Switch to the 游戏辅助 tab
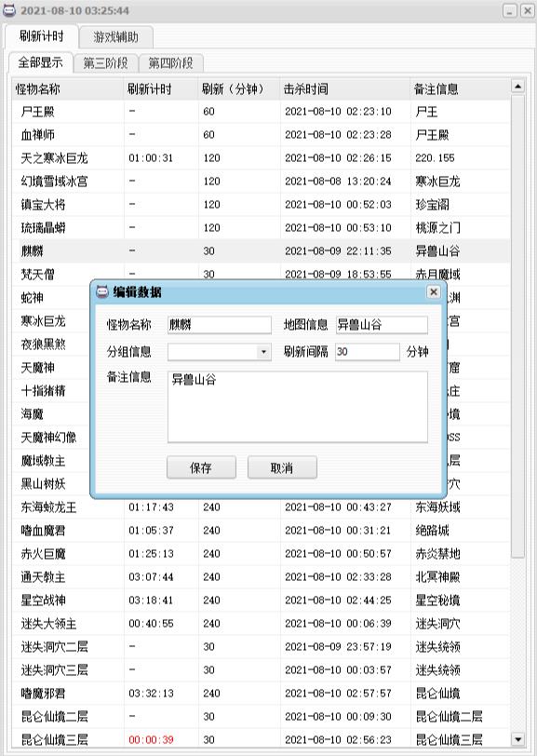The height and width of the screenshot is (756, 537). (x=116, y=37)
